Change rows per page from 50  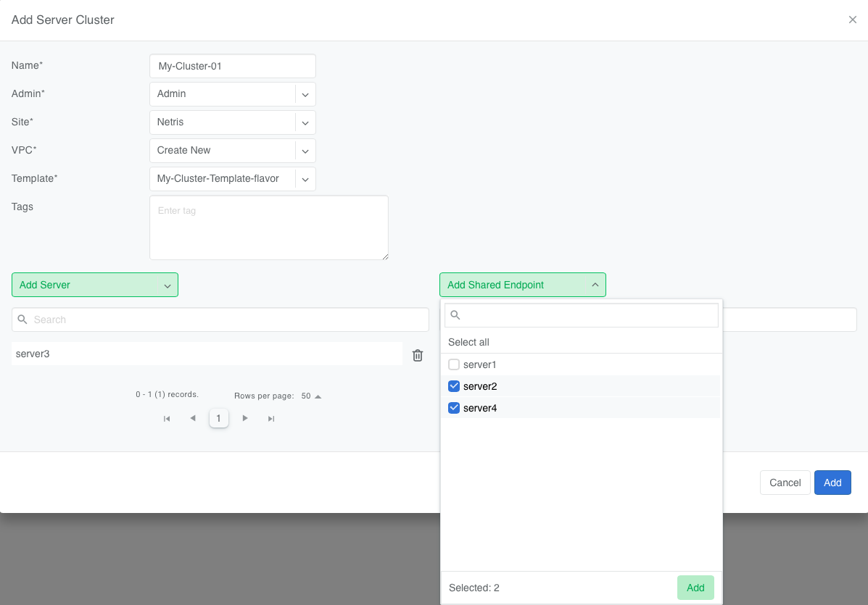click(312, 396)
